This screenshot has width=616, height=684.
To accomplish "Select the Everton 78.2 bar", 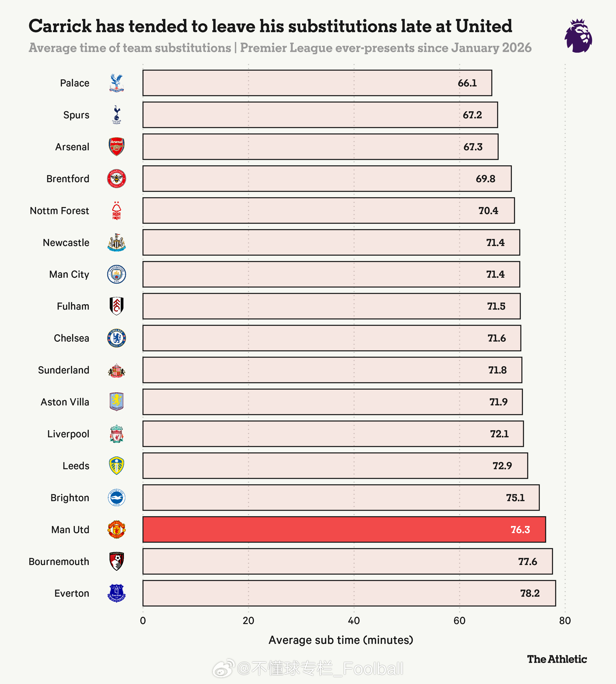I will coord(349,593).
